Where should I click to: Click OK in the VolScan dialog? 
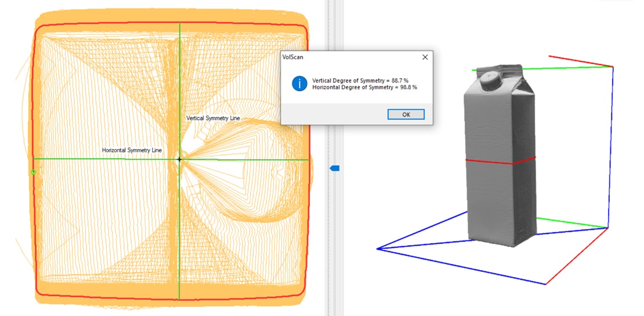coord(406,114)
